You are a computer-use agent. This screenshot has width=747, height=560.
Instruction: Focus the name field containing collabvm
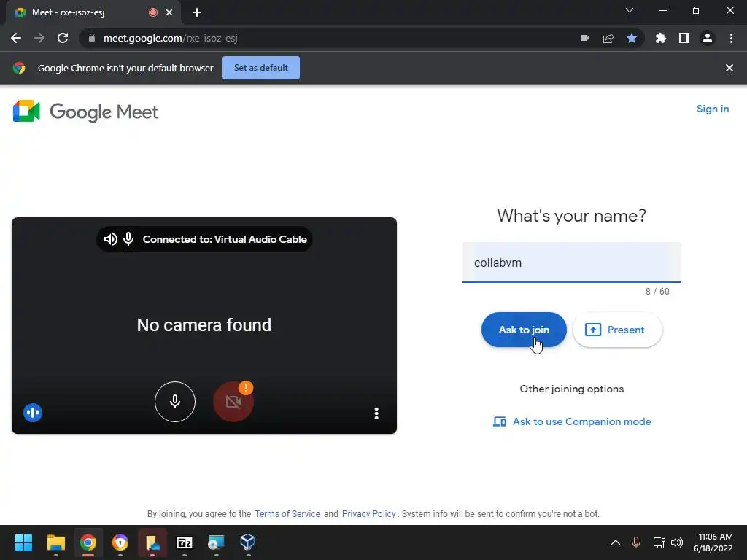pyautogui.click(x=572, y=262)
